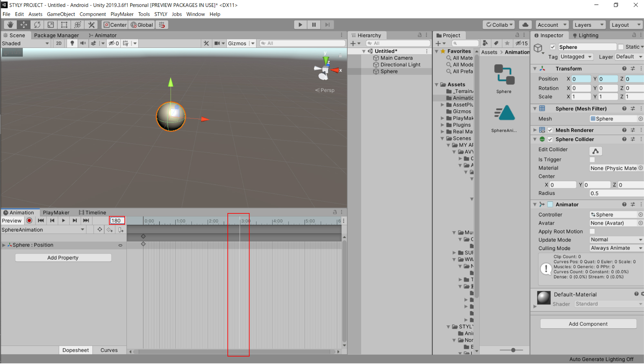This screenshot has height=364, width=644.
Task: Play the animation clip
Action: point(63,220)
